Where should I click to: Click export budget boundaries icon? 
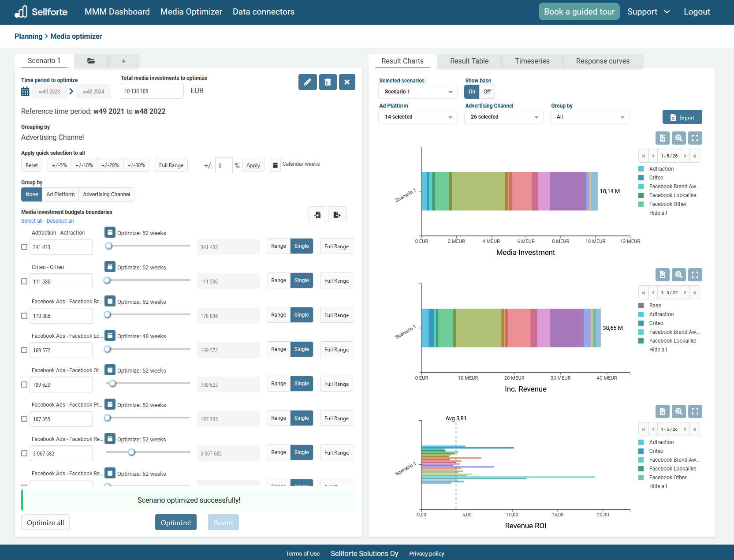(337, 215)
